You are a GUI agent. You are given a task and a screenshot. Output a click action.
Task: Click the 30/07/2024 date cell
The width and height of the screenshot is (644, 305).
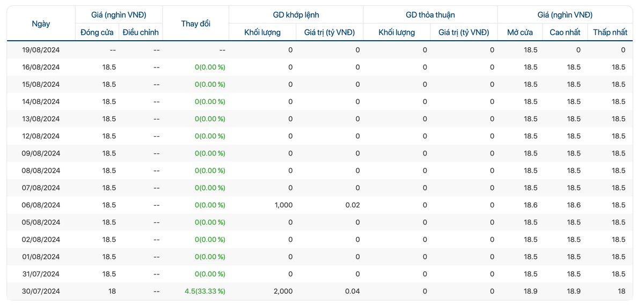[x=41, y=291]
